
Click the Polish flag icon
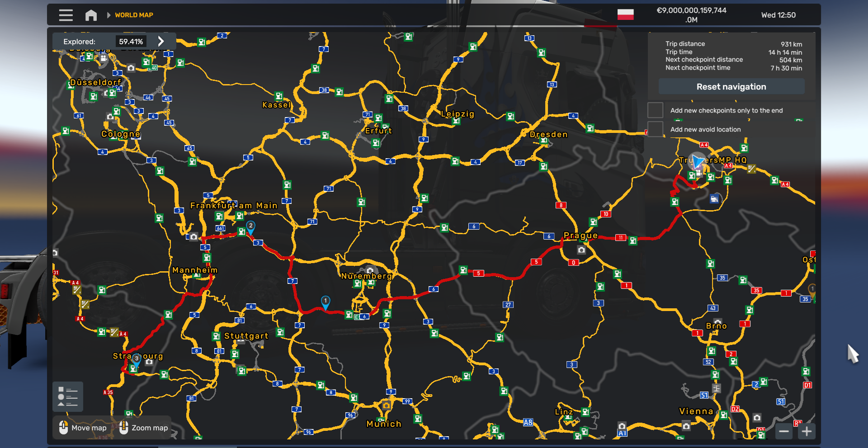coord(627,15)
